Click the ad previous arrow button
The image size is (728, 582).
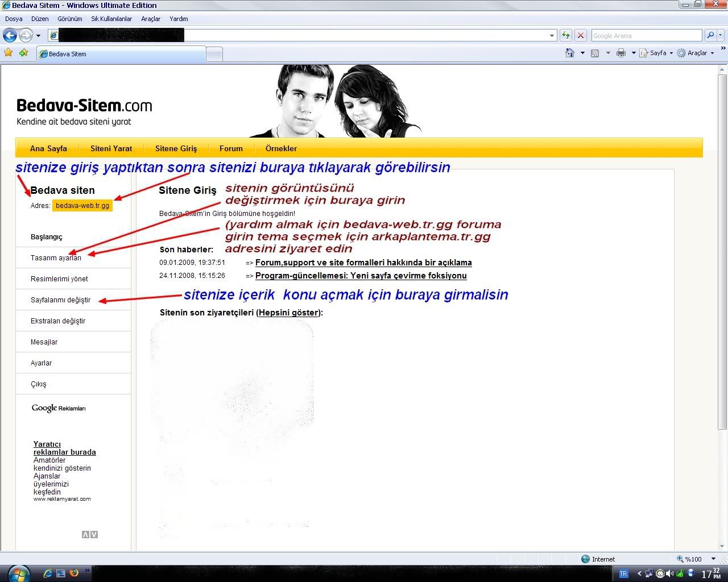[x=85, y=534]
